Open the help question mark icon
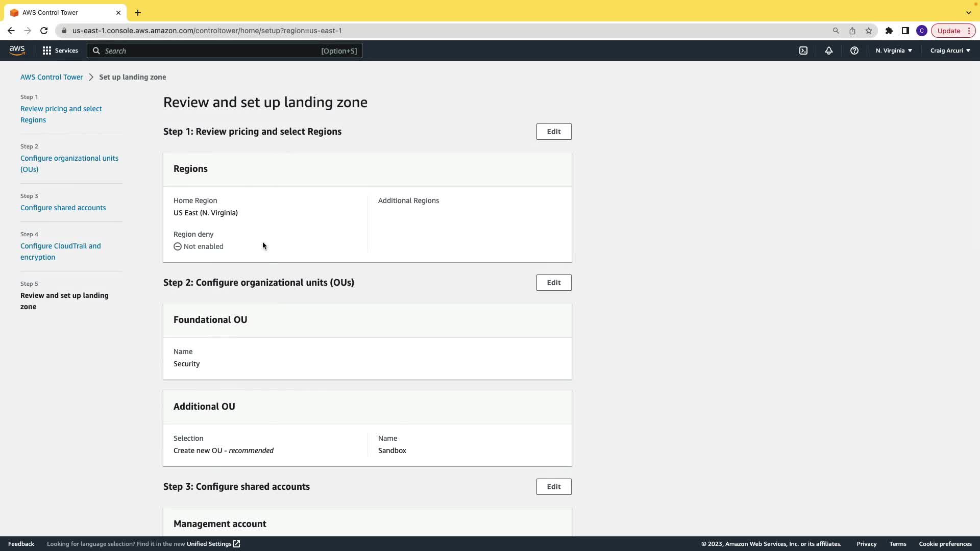This screenshot has width=980, height=551. [x=854, y=51]
